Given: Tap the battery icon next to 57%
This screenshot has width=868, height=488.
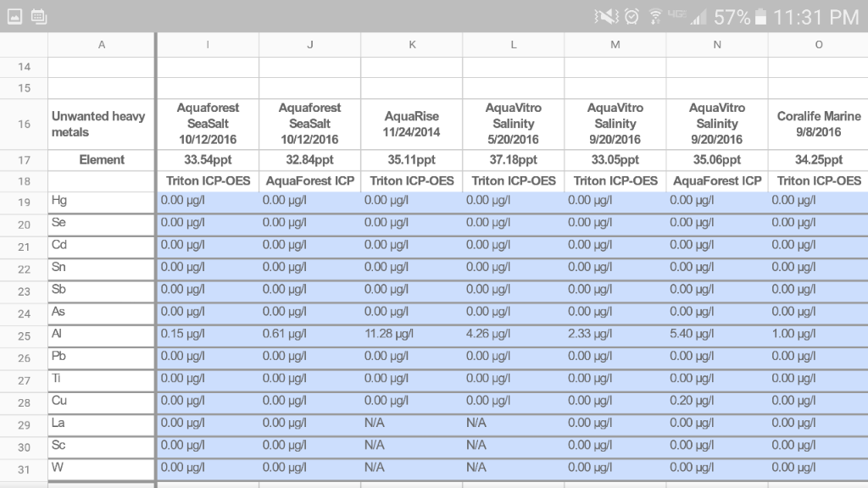Looking at the screenshot, I should 760,17.
